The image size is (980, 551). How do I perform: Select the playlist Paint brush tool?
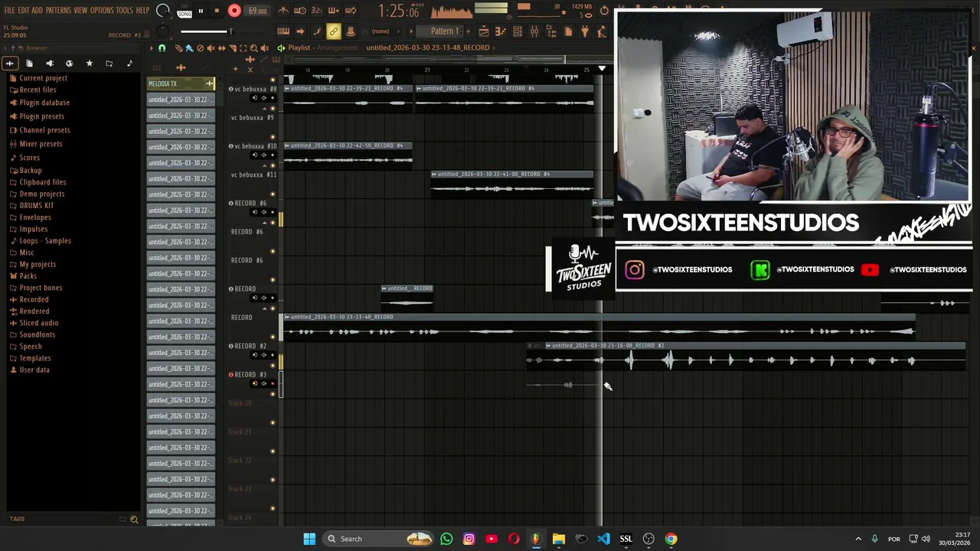(189, 47)
